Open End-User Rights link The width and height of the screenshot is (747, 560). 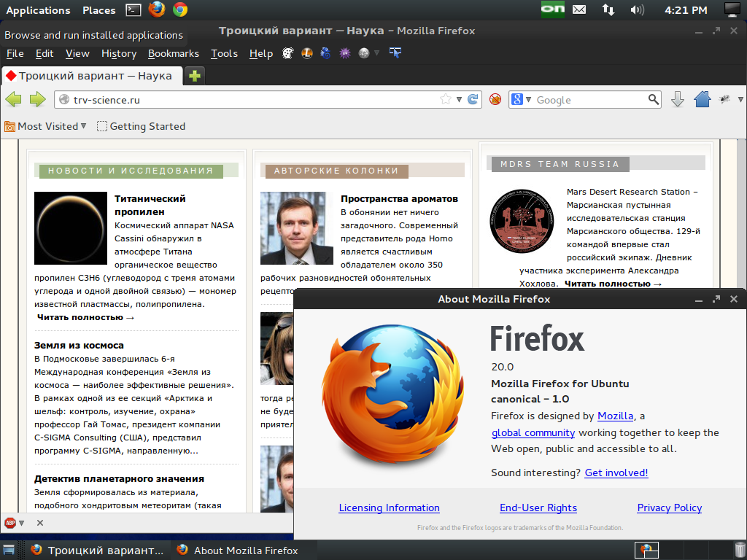pyautogui.click(x=538, y=507)
